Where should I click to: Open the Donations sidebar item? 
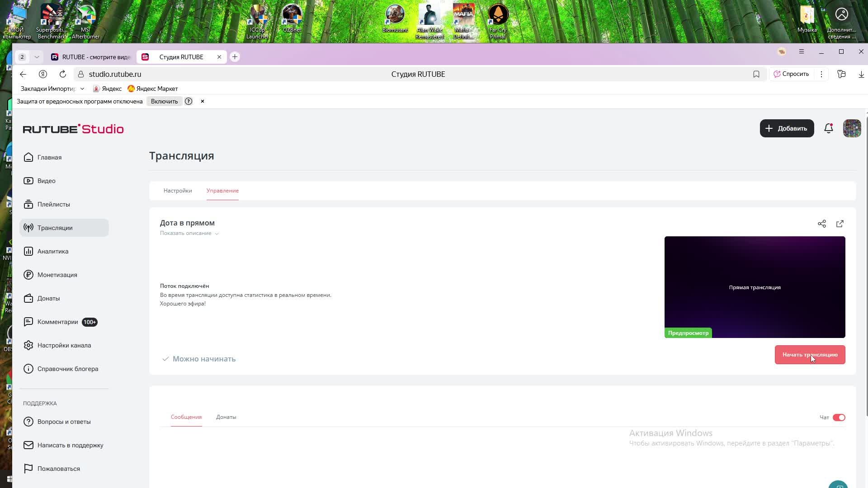[x=48, y=298]
